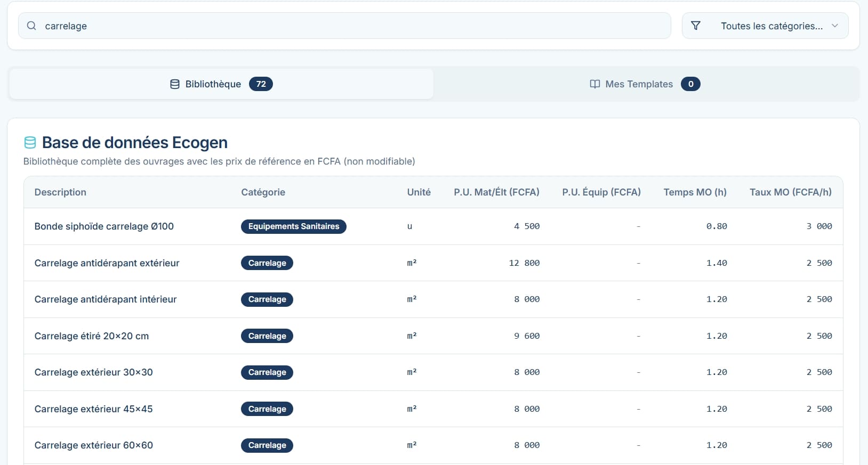
Task: Click the unit 'u' in Bonde siphoïde row
Action: pos(409,226)
